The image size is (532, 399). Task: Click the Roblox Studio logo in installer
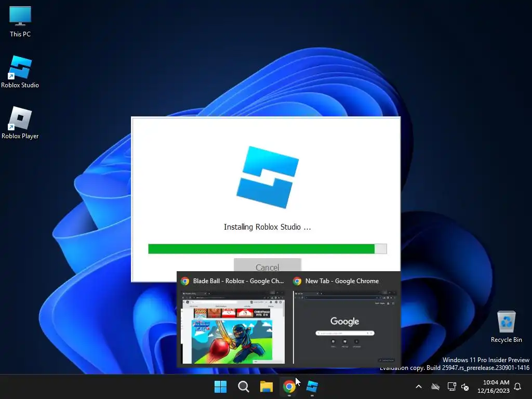268,177
